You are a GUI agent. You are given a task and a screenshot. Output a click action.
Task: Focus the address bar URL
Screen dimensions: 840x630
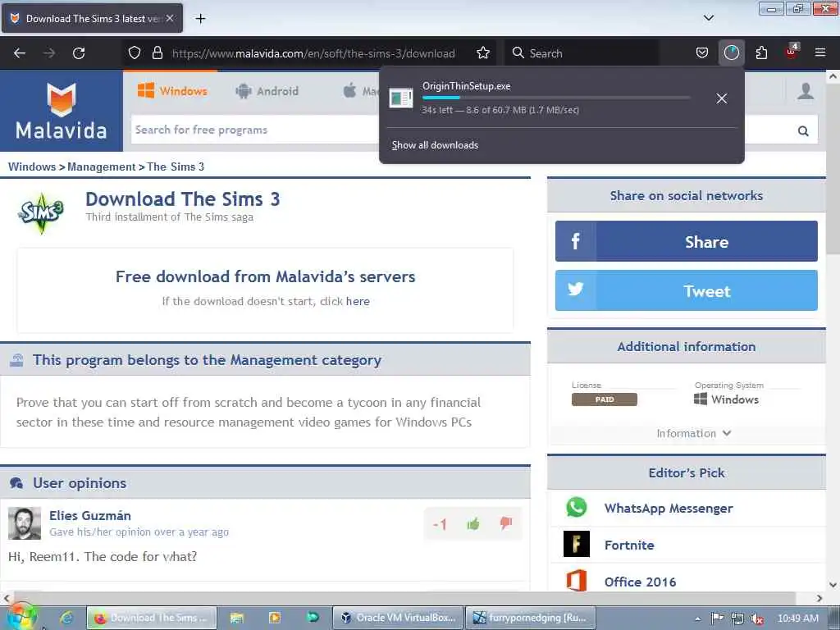[313, 53]
